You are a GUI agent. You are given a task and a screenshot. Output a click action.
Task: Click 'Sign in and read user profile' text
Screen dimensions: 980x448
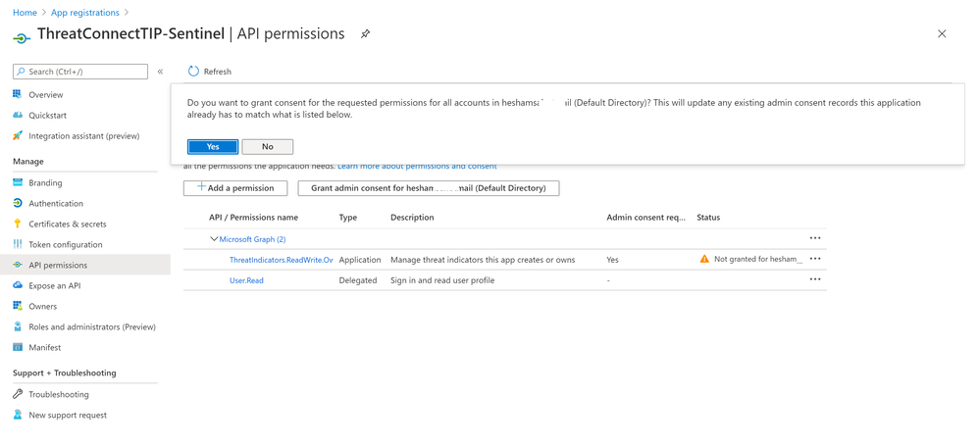point(442,280)
